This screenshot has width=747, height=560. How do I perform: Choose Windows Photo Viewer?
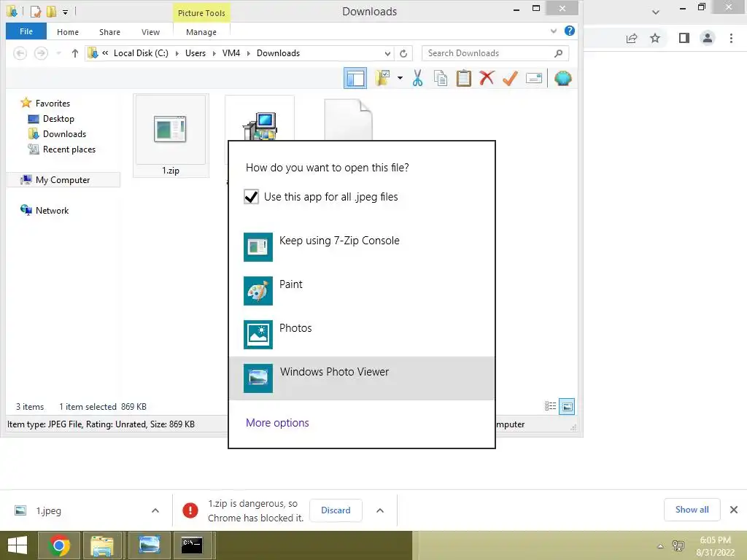click(362, 378)
